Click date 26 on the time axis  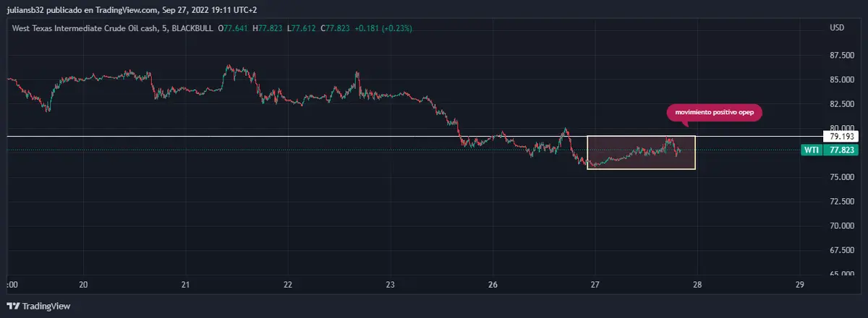[493, 284]
